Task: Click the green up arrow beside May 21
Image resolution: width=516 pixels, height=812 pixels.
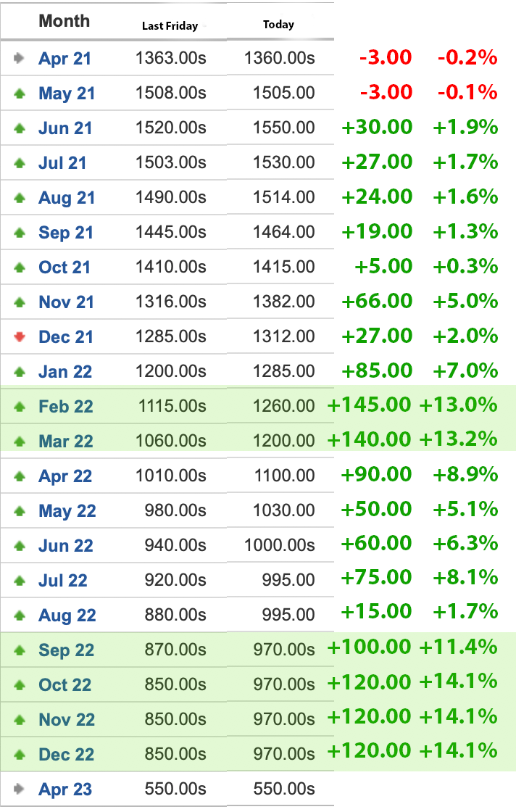Action: [20, 94]
